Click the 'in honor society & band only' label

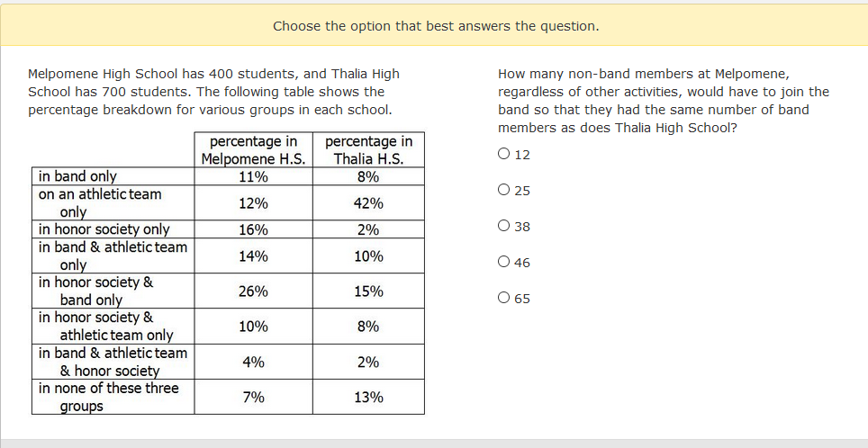coord(95,291)
